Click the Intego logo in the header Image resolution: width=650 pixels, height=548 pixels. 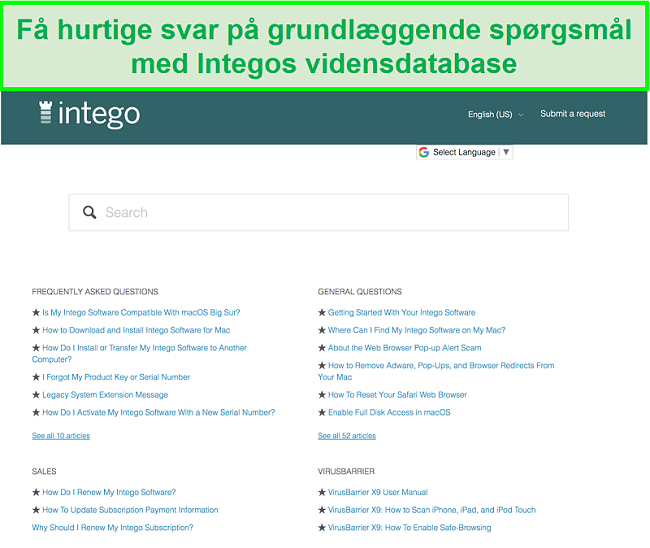[x=90, y=114]
